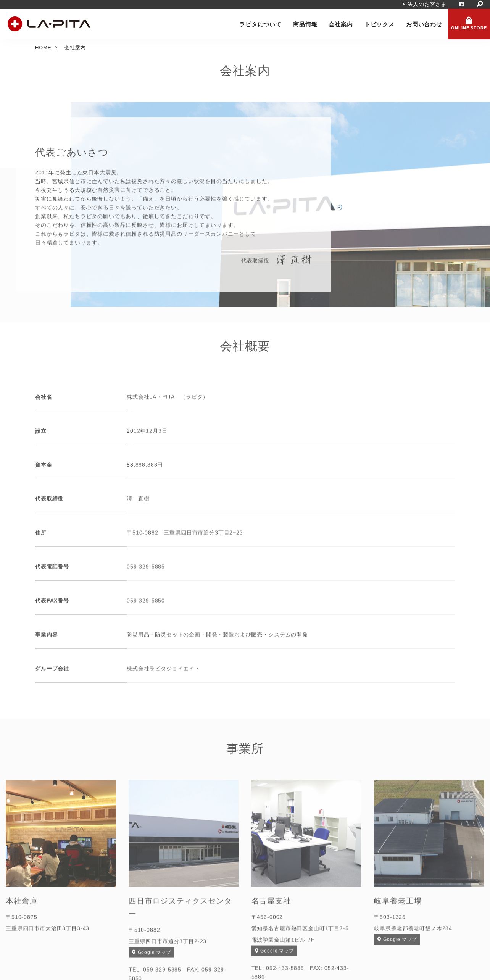
Task: Click the HOME breadcrumb link
Action: click(x=43, y=48)
